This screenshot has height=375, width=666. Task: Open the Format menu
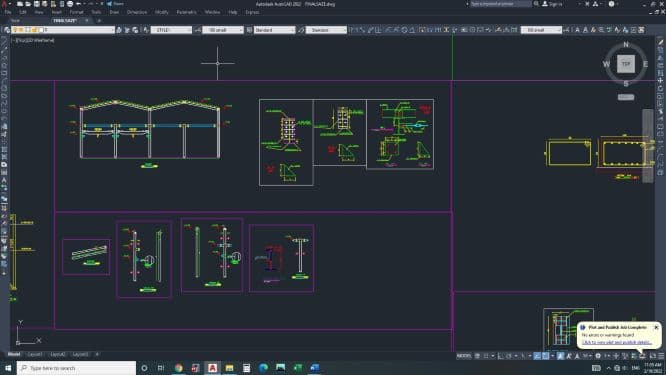[76, 12]
